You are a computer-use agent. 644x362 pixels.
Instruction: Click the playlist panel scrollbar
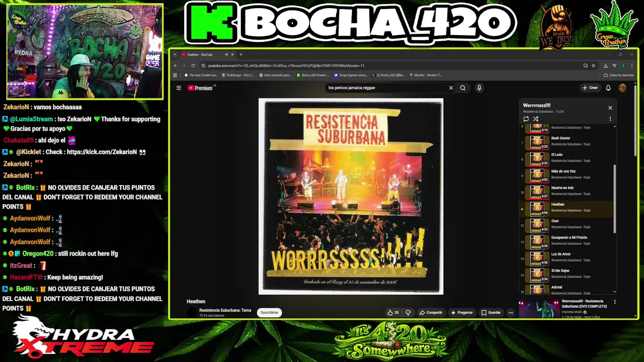(614, 199)
